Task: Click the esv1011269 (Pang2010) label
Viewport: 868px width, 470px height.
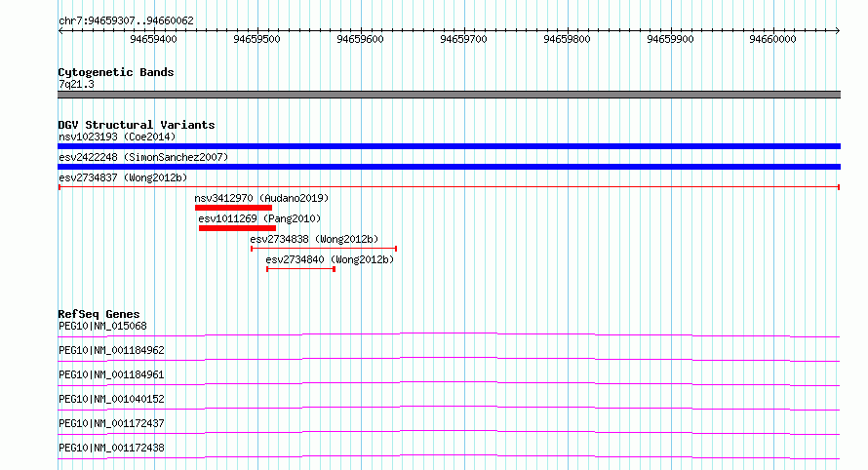Action: [259, 218]
